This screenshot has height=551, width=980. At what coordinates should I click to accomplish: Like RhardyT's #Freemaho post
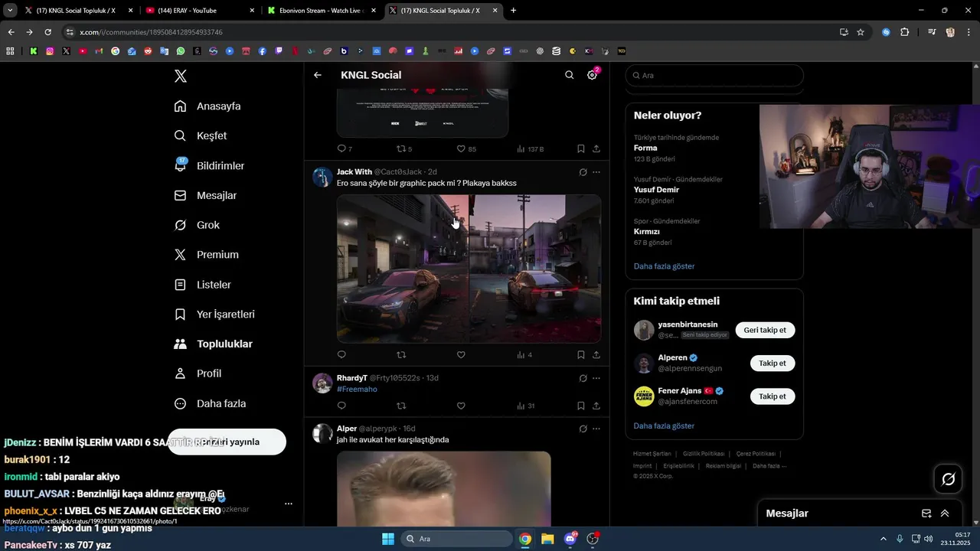coord(461,406)
